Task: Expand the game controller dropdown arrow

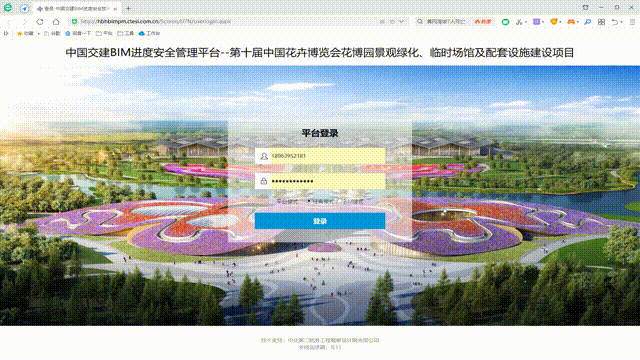Action: pyautogui.click(x=578, y=22)
